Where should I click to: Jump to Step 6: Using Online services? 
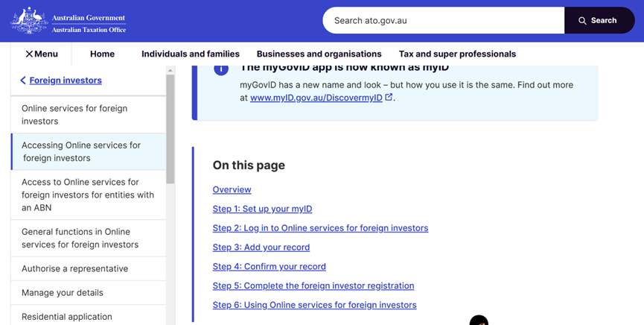point(315,305)
